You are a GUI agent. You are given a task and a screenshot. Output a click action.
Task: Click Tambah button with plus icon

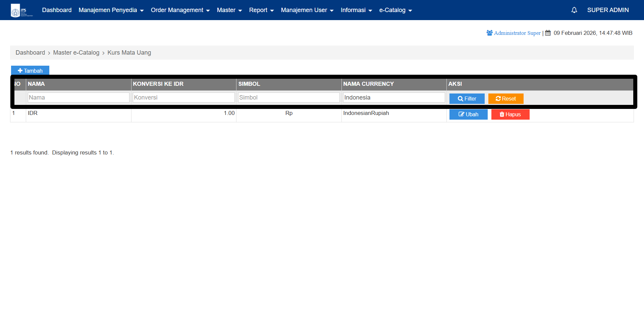[x=30, y=71]
